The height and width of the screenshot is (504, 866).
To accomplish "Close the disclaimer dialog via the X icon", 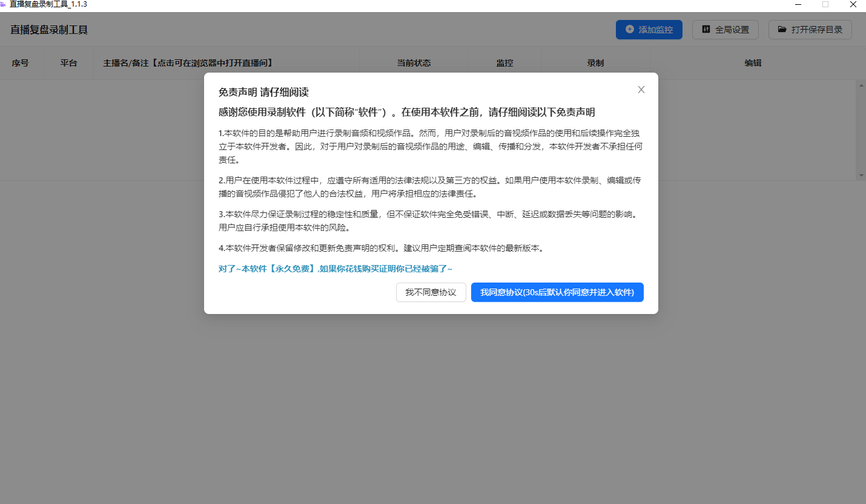I will pyautogui.click(x=641, y=90).
